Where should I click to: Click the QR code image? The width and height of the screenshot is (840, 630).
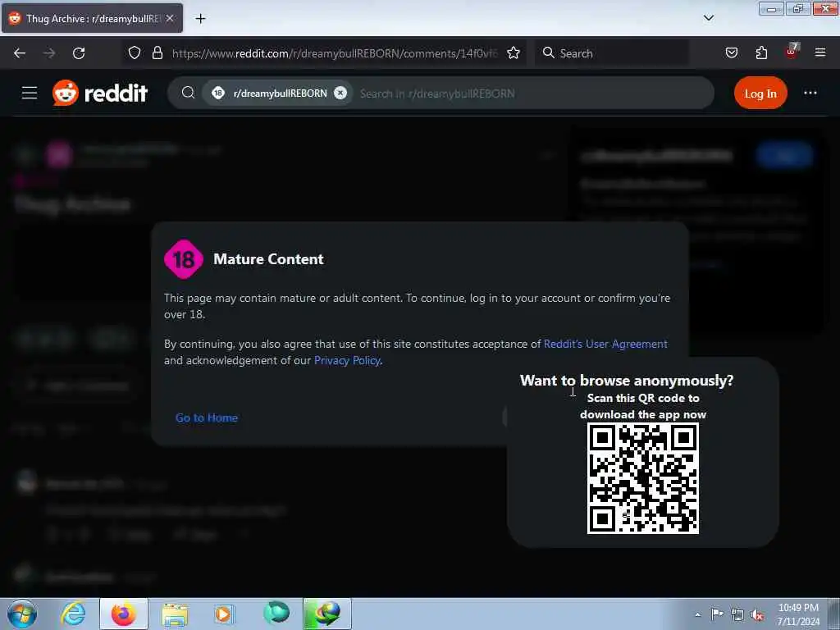643,478
